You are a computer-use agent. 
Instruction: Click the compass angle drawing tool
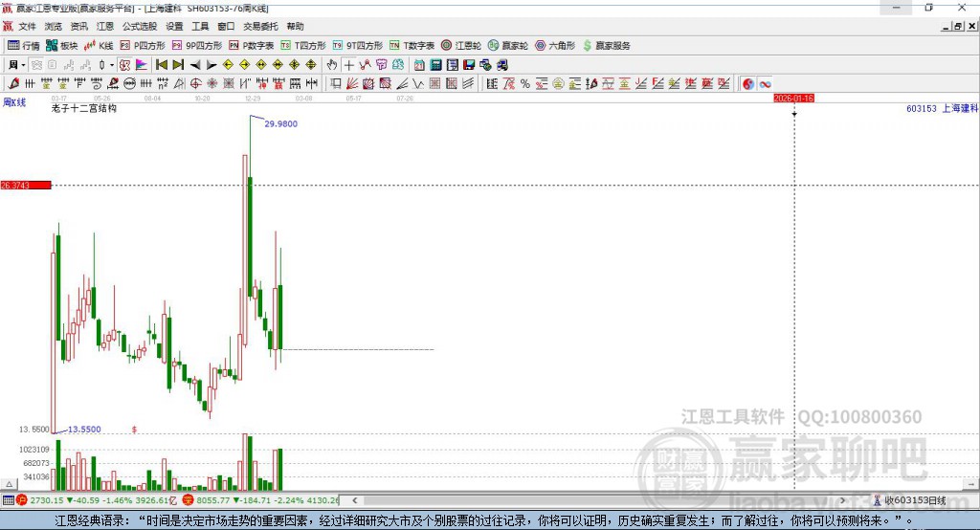[x=179, y=84]
